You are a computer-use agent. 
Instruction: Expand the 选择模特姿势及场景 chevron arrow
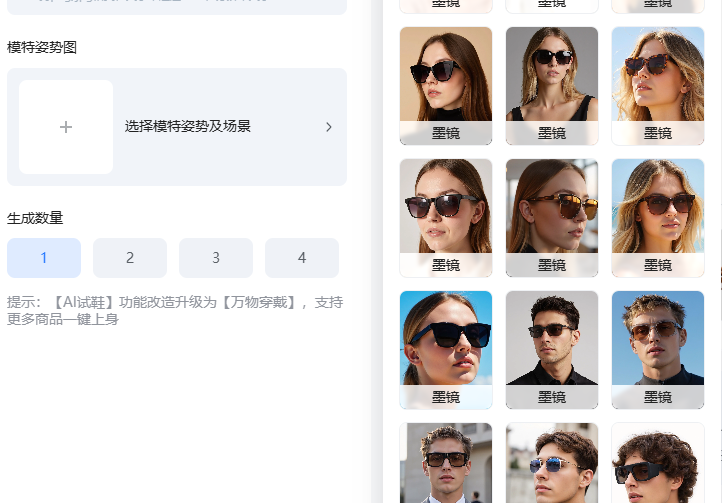click(328, 127)
